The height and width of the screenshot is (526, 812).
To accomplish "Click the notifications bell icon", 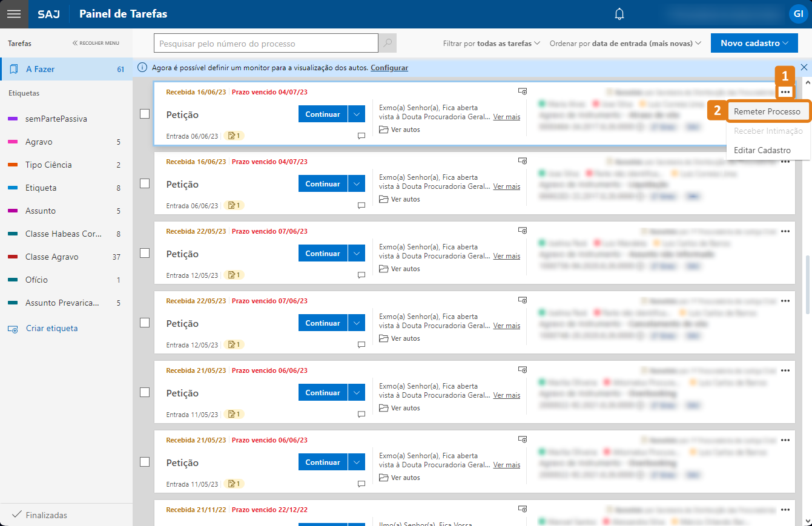I will point(619,14).
